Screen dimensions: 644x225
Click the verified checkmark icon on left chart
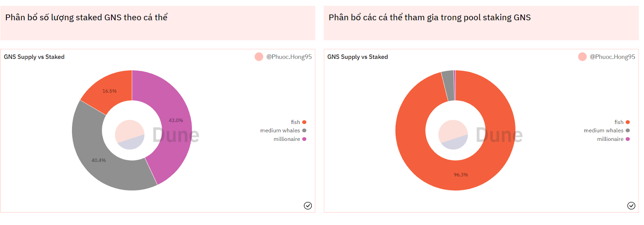click(308, 206)
